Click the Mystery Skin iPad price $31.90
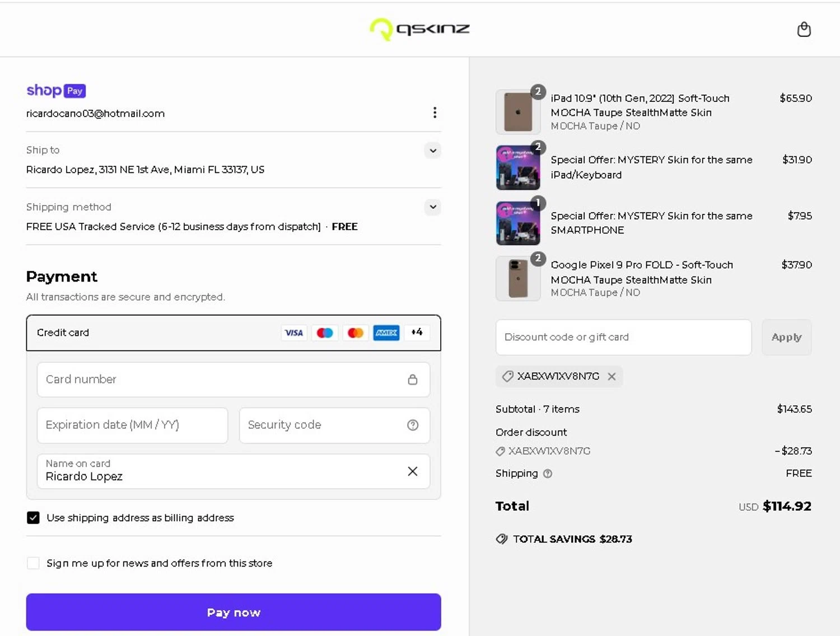The image size is (840, 636). 797,160
